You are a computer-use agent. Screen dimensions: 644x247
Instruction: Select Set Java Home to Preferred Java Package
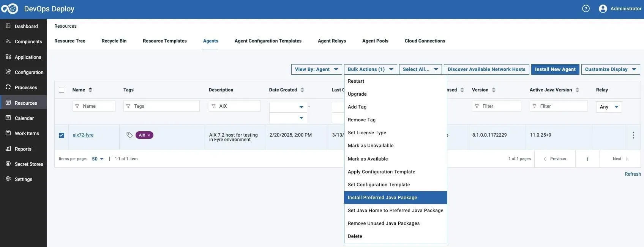(395, 211)
